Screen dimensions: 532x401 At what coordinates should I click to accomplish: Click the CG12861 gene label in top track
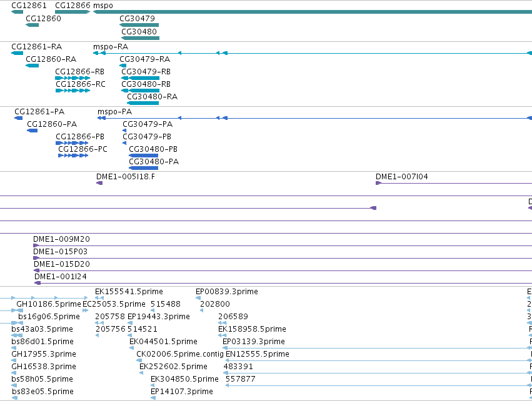(29, 6)
